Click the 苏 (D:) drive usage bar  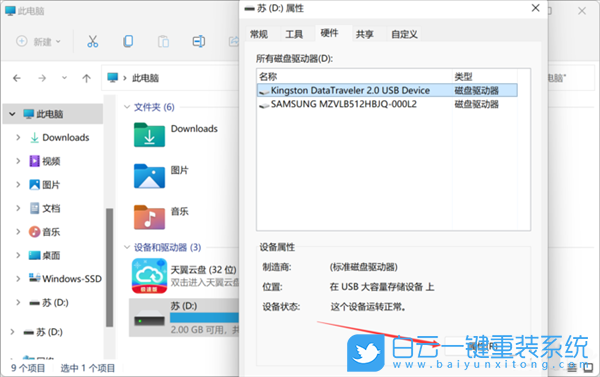(204, 318)
